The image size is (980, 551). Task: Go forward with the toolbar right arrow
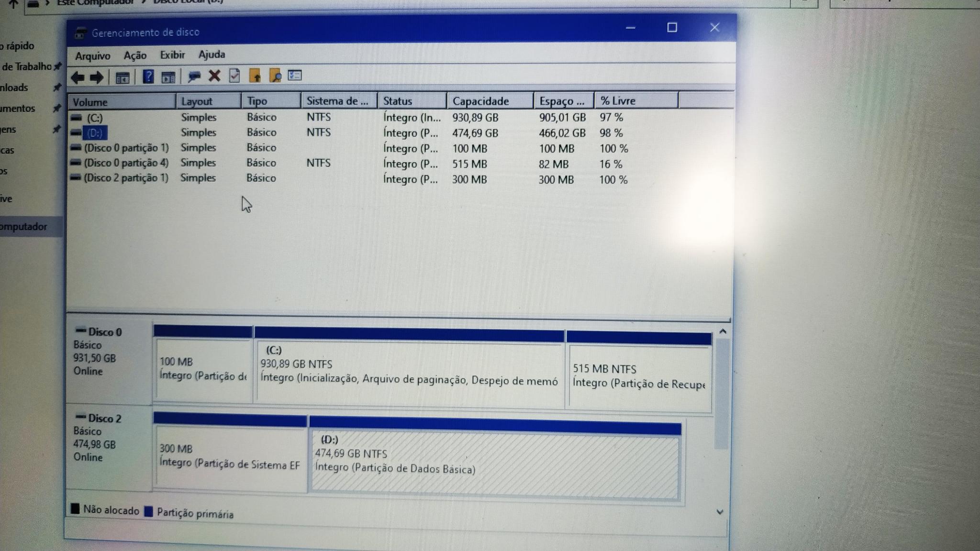(x=97, y=77)
